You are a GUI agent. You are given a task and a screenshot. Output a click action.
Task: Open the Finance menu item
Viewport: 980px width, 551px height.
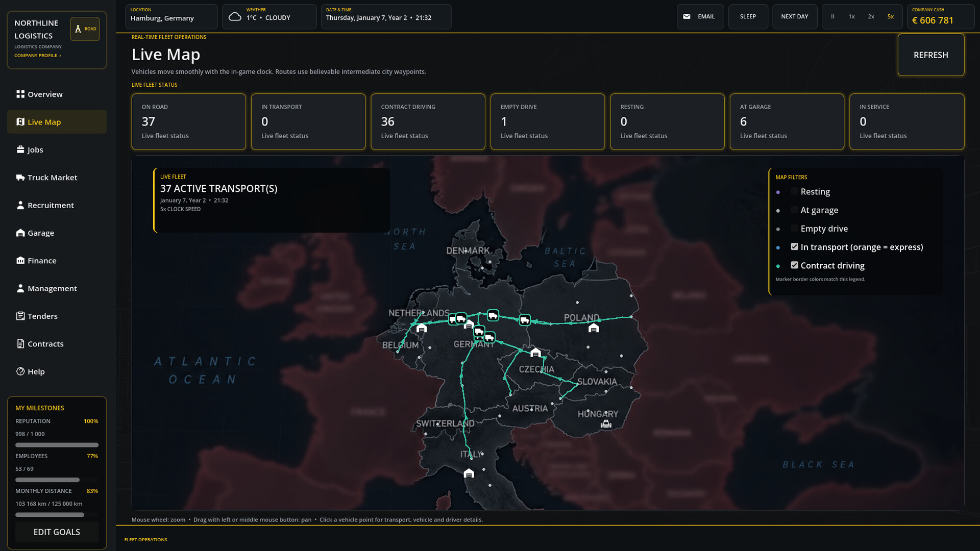pos(57,261)
